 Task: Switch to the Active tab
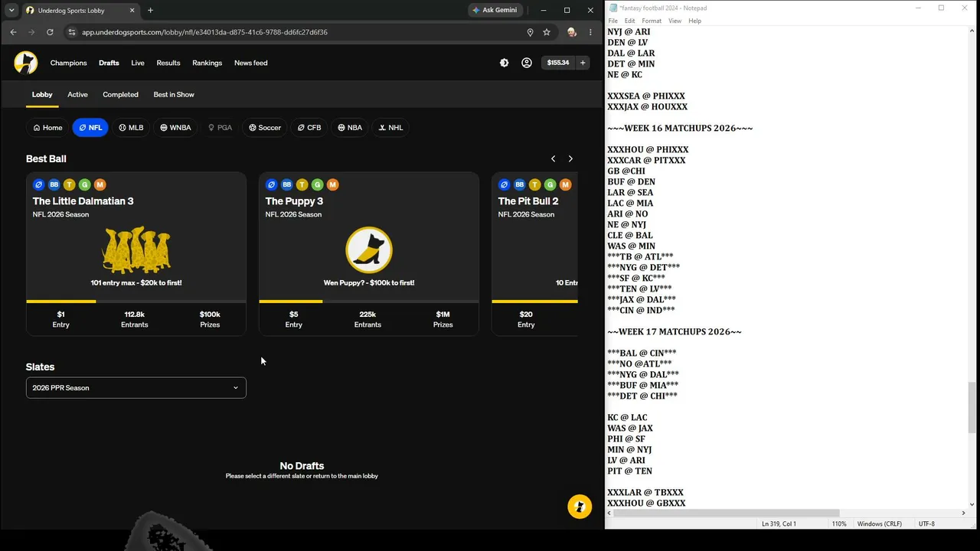(x=77, y=94)
